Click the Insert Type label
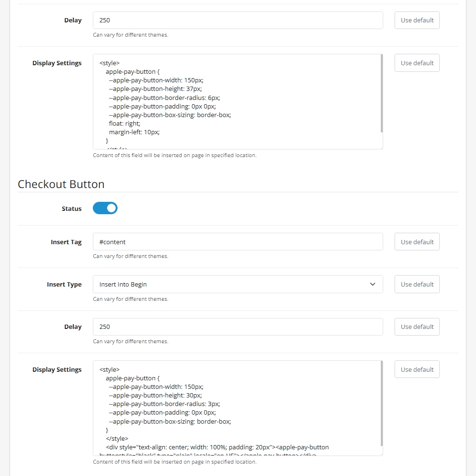Image resolution: width=476 pixels, height=476 pixels. pos(64,285)
